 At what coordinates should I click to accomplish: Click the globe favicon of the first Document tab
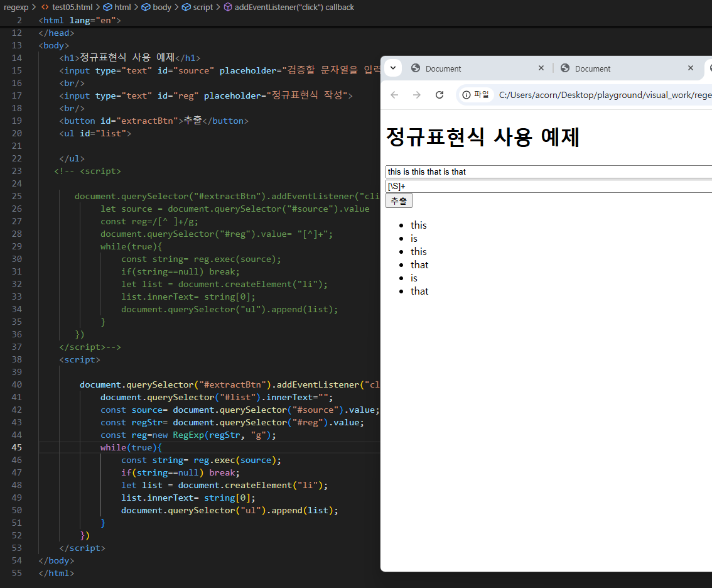tap(416, 68)
